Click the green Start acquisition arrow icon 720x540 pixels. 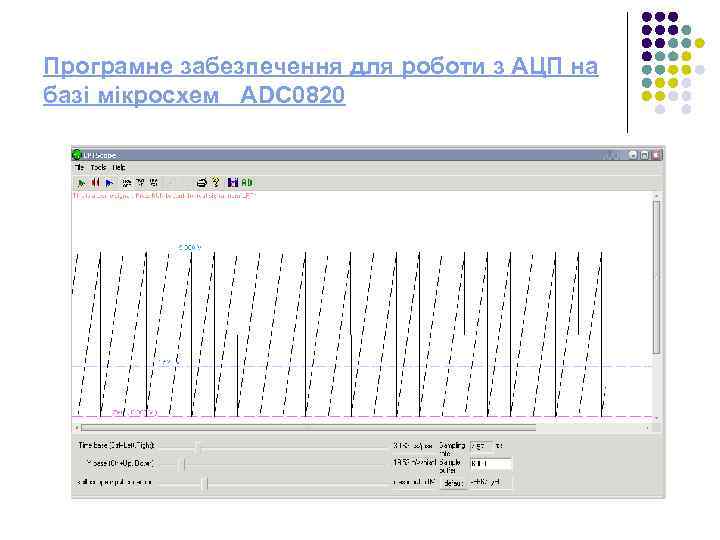coord(81,183)
